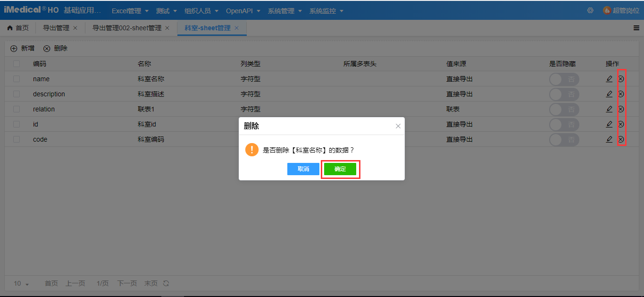Check the checkbox on the description row
Screen dimensions: 644x297
pos(16,94)
